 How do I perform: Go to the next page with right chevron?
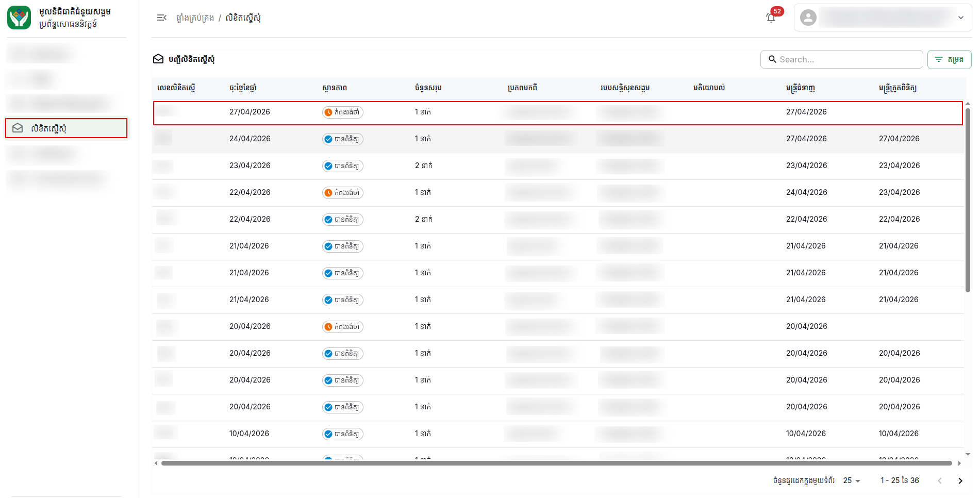click(960, 480)
